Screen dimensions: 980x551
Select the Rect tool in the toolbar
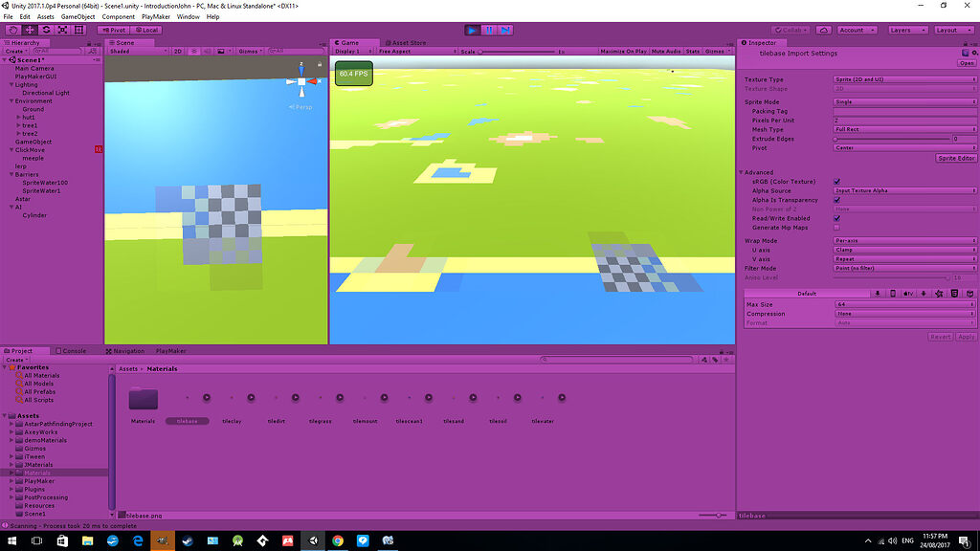79,30
